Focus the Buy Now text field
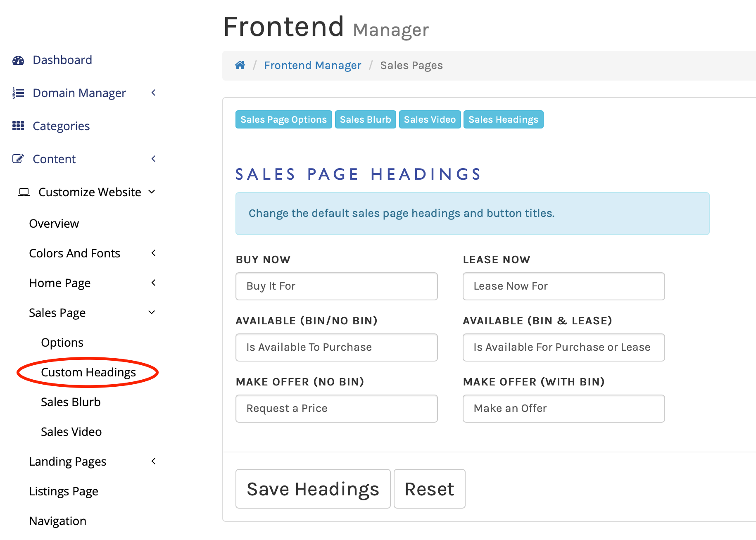756x540 pixels. 336,286
